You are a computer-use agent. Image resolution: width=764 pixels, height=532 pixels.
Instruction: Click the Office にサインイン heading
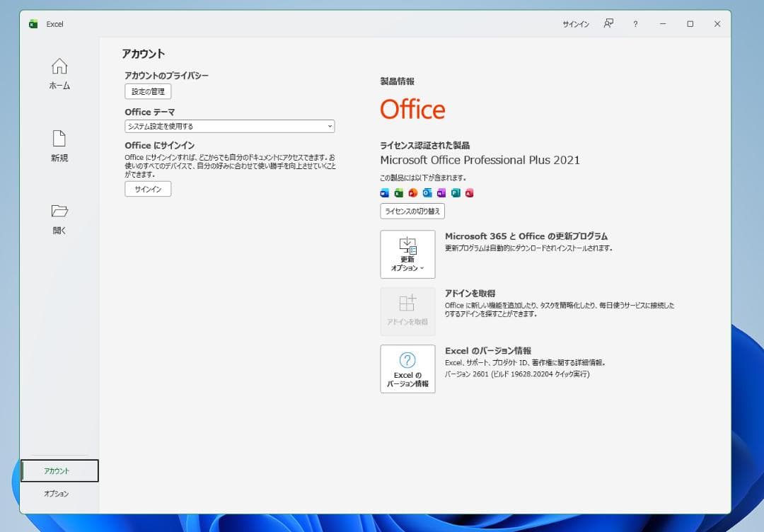click(160, 146)
